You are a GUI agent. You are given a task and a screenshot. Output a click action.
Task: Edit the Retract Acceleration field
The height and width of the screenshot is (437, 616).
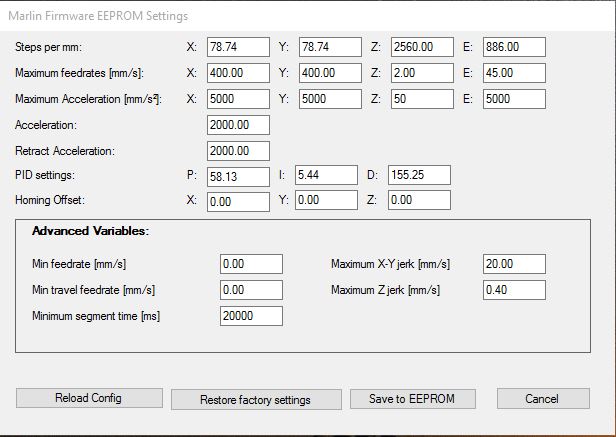[238, 151]
